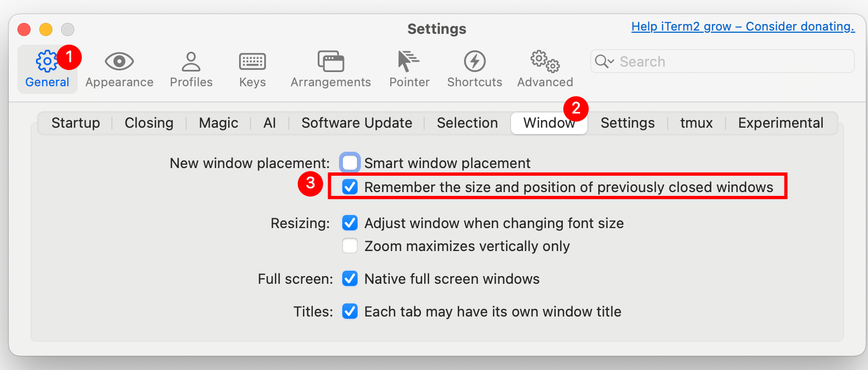This screenshot has width=868, height=370.
Task: Open Appearance settings eye icon
Action: (x=119, y=62)
